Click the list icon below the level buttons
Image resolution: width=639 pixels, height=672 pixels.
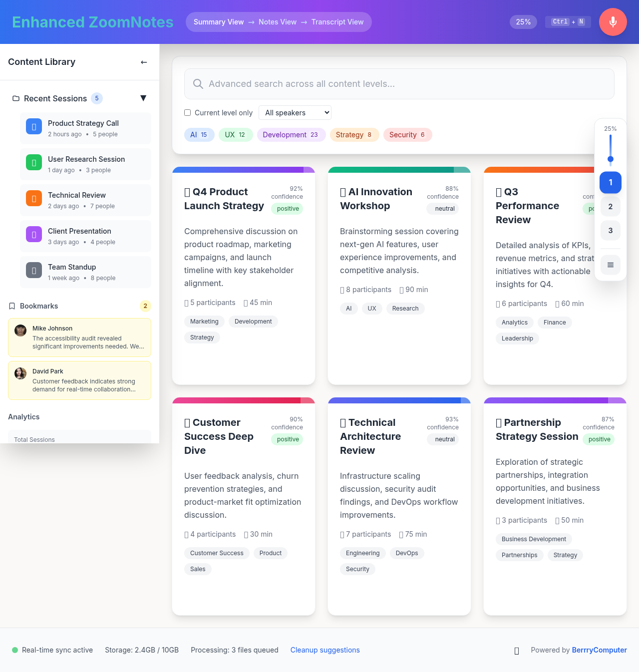pyautogui.click(x=610, y=265)
